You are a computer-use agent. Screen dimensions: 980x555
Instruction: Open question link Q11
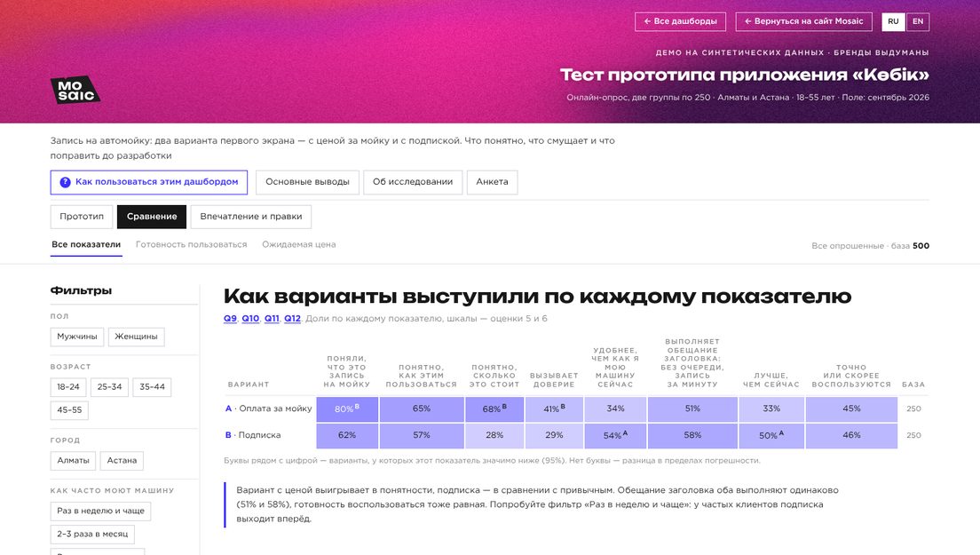tap(272, 319)
